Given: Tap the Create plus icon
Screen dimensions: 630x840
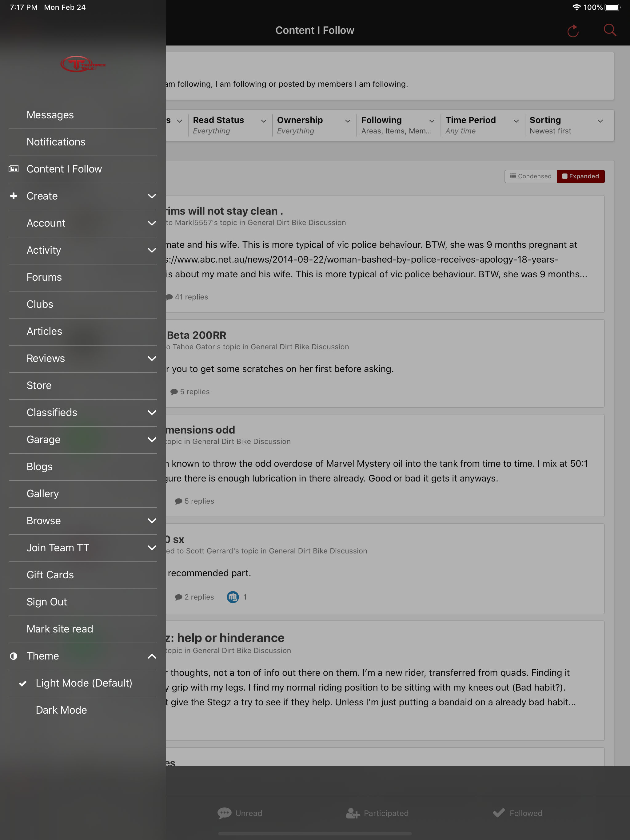Looking at the screenshot, I should pyautogui.click(x=14, y=196).
